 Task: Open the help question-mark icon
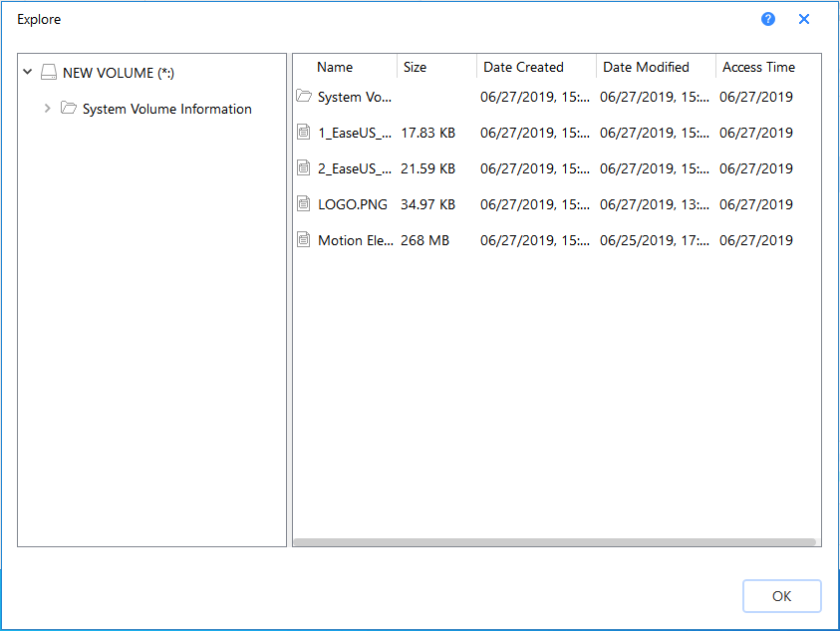(x=767, y=18)
